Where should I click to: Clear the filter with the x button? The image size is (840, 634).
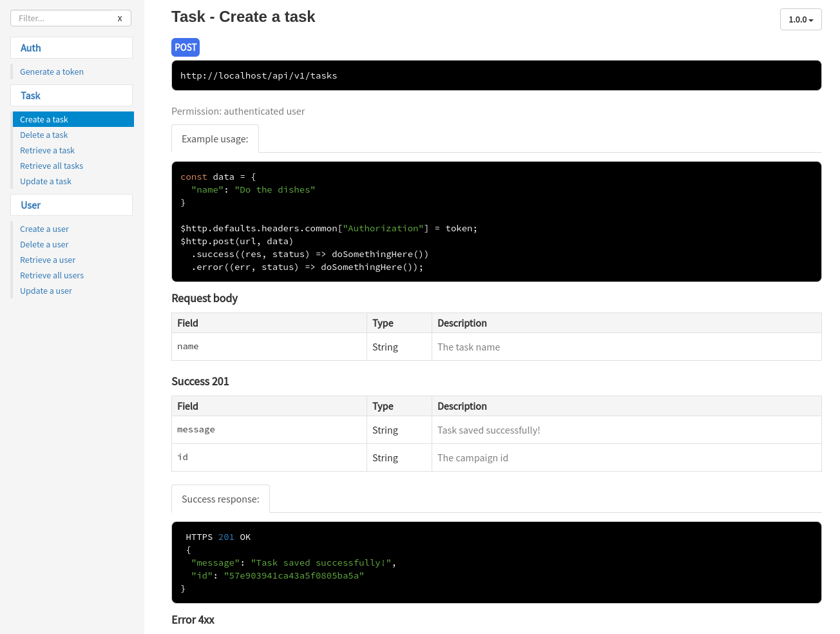pos(120,19)
